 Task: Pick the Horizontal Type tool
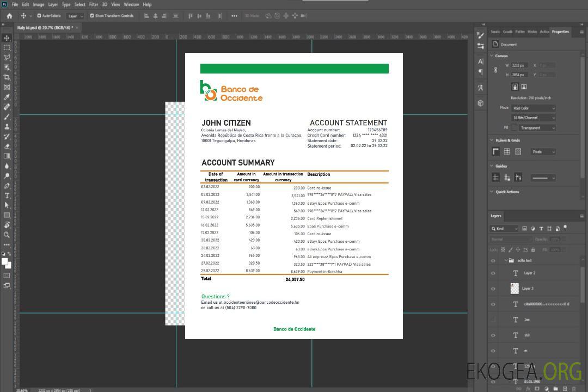tap(7, 195)
